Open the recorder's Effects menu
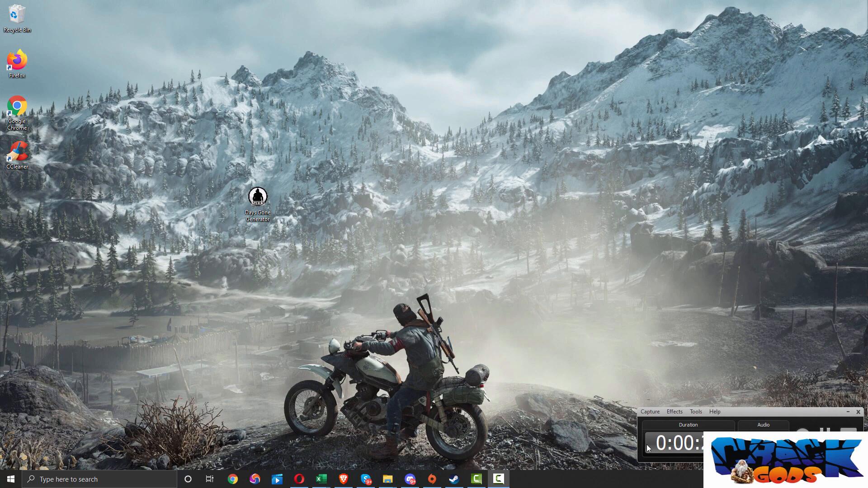868x488 pixels. (674, 412)
